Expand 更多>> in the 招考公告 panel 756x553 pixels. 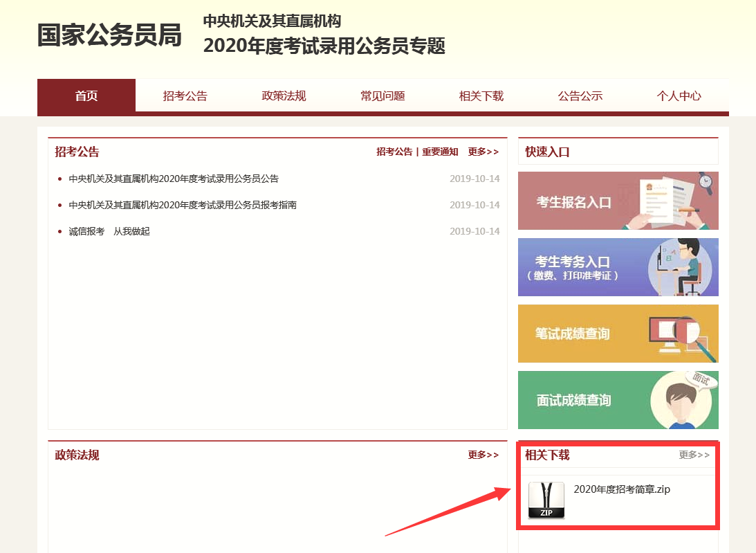click(483, 152)
